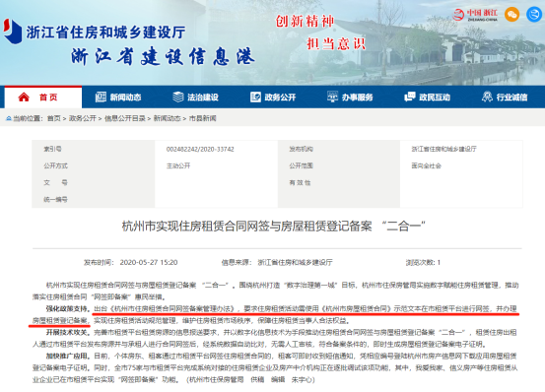Click the red and blue department logo emblem
The height and width of the screenshot is (392, 545).
pos(13,32)
